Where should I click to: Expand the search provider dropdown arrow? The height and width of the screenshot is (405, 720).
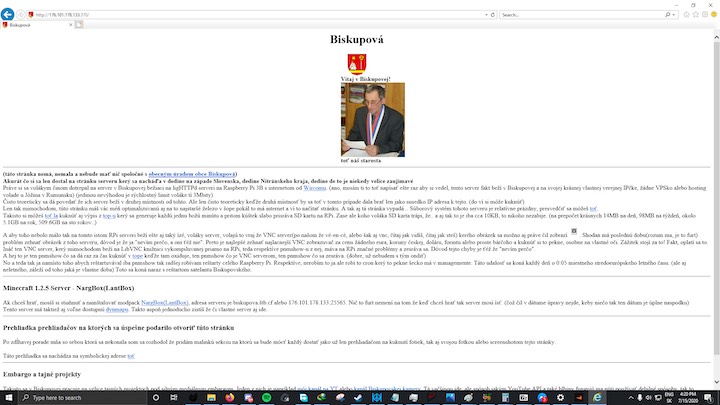pos(674,15)
